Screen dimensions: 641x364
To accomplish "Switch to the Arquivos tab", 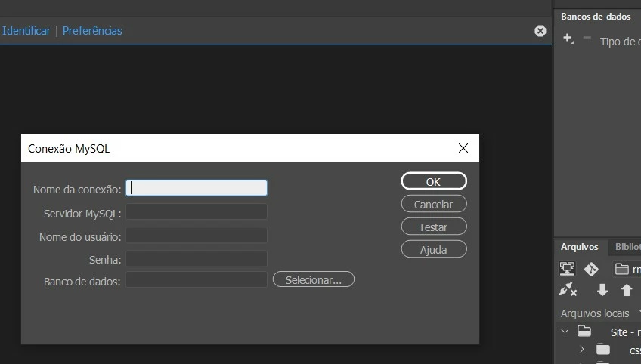I will coord(579,247).
